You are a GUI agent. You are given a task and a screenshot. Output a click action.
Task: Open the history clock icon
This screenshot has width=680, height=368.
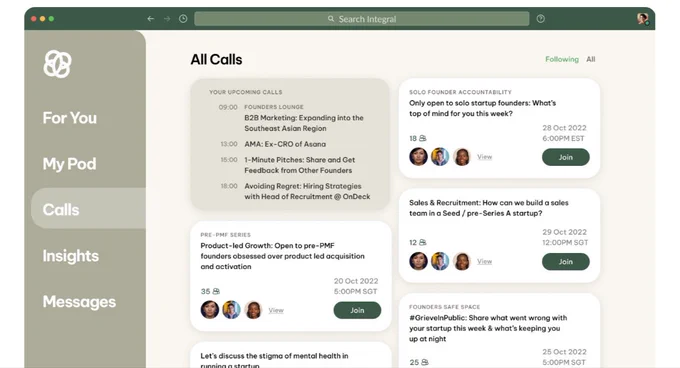[x=183, y=19]
